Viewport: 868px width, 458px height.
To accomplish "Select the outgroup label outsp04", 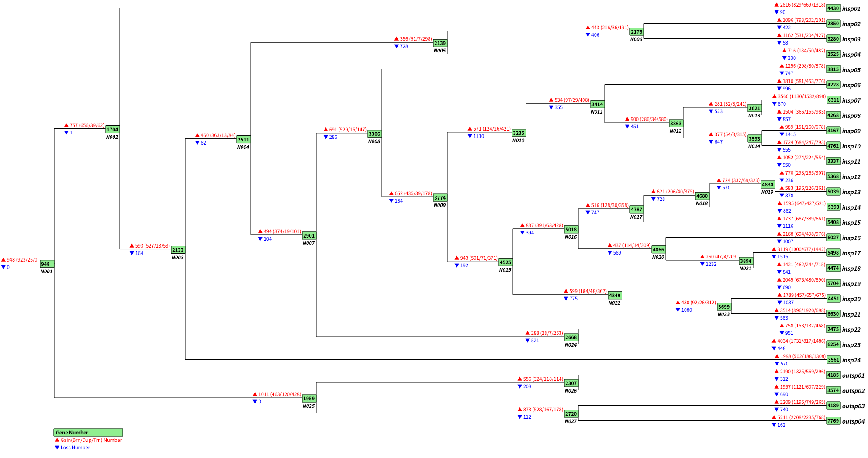I will point(853,421).
